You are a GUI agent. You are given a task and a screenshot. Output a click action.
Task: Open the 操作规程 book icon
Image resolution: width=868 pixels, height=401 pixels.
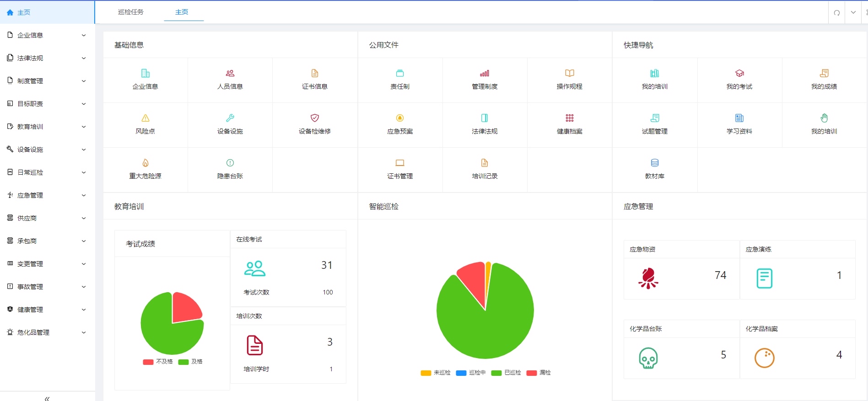(570, 73)
